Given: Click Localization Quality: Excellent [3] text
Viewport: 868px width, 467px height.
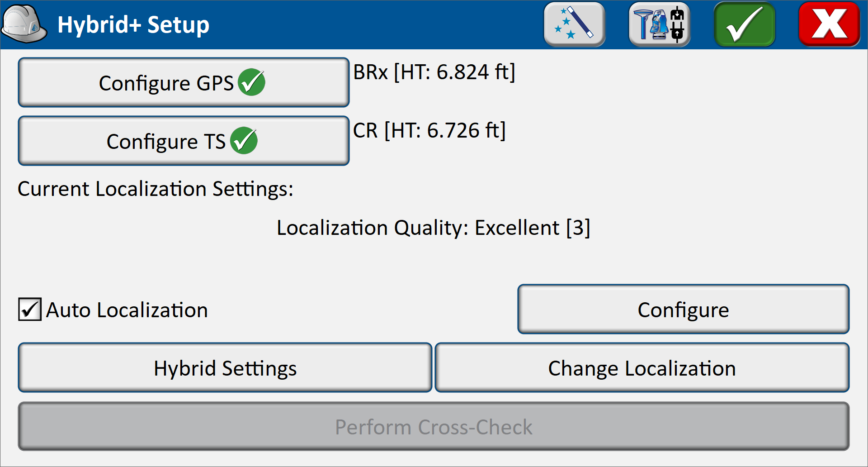Looking at the screenshot, I should pyautogui.click(x=434, y=228).
